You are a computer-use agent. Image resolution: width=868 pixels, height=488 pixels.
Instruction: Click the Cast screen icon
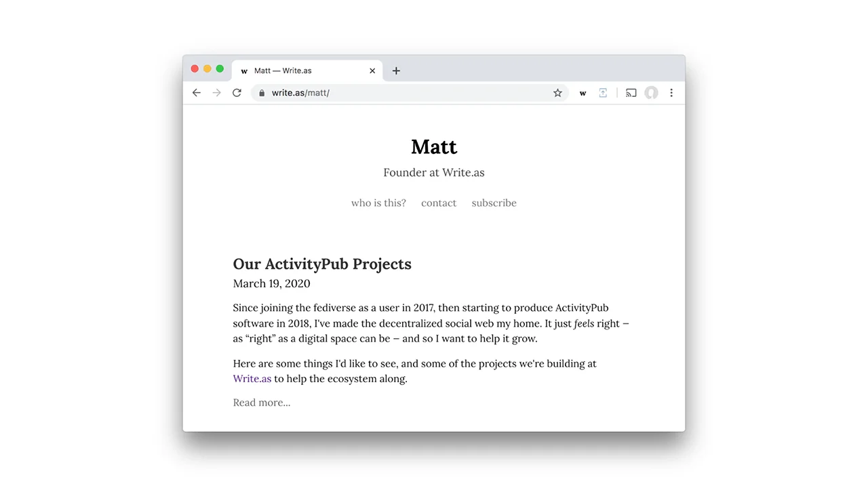631,93
